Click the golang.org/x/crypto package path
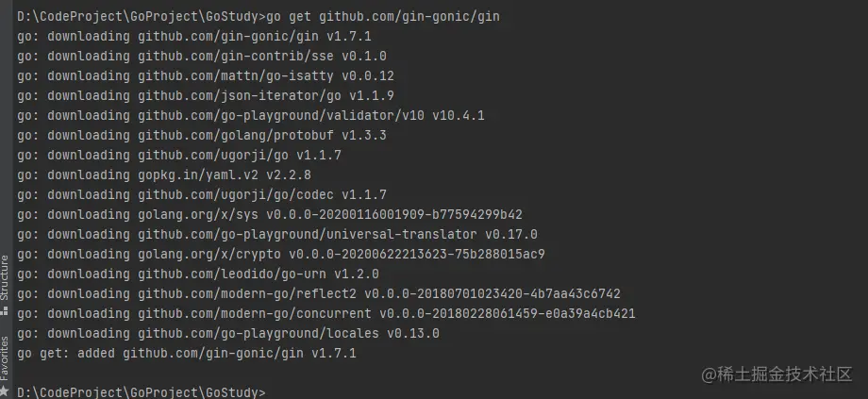Screen dimensions: 868x399 pos(209,255)
